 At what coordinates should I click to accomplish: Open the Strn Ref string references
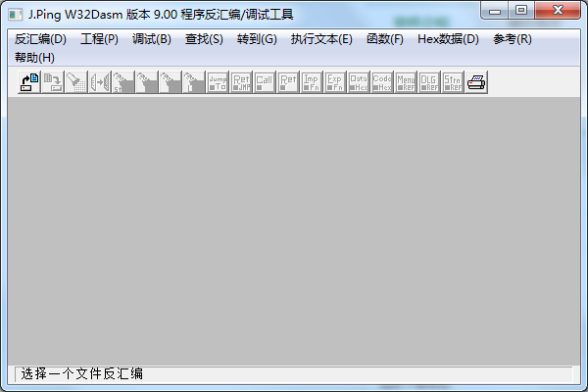[x=453, y=81]
